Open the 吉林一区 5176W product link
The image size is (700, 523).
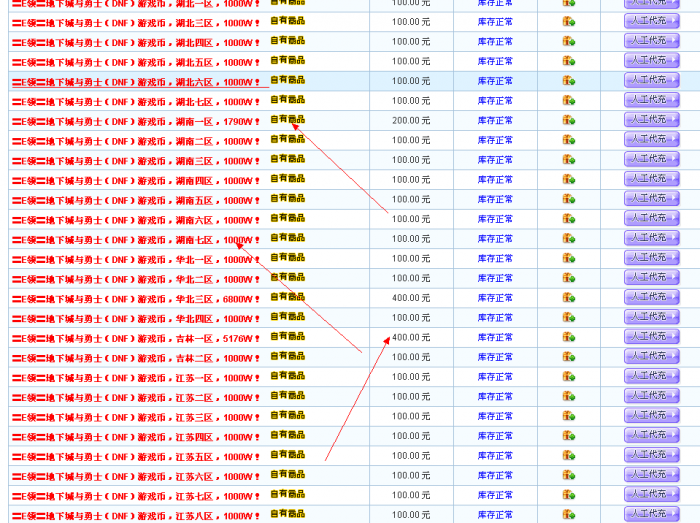pyautogui.click(x=136, y=338)
